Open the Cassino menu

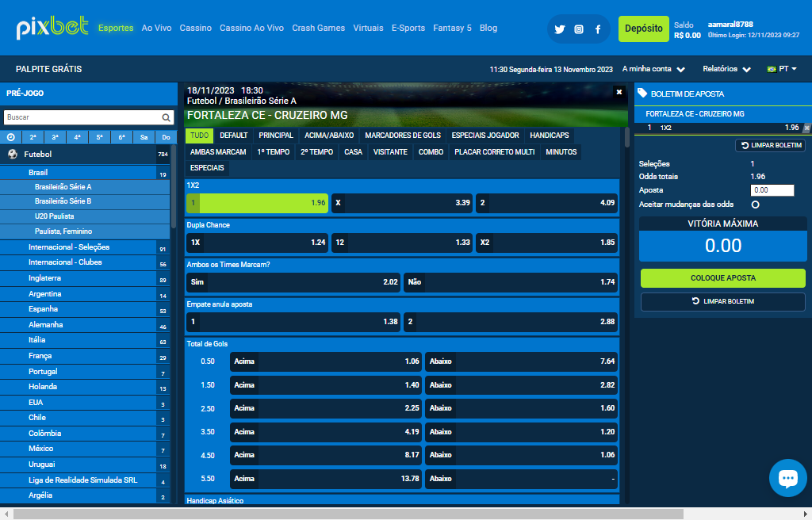tap(195, 28)
